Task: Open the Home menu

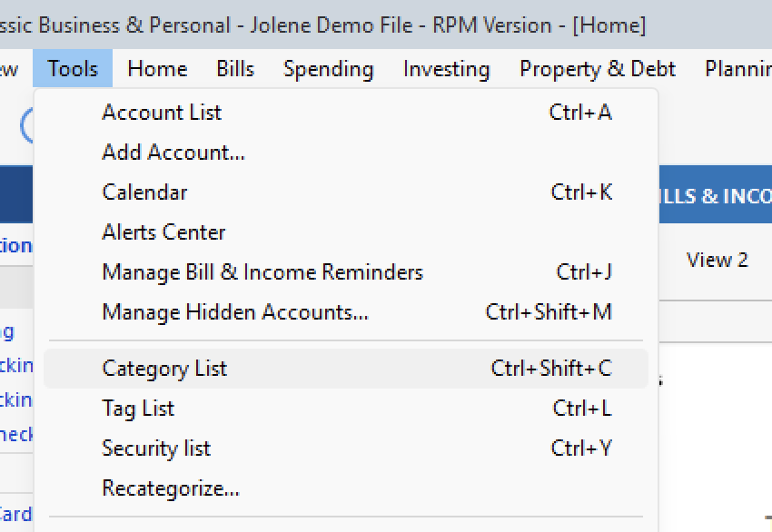Action: (157, 69)
